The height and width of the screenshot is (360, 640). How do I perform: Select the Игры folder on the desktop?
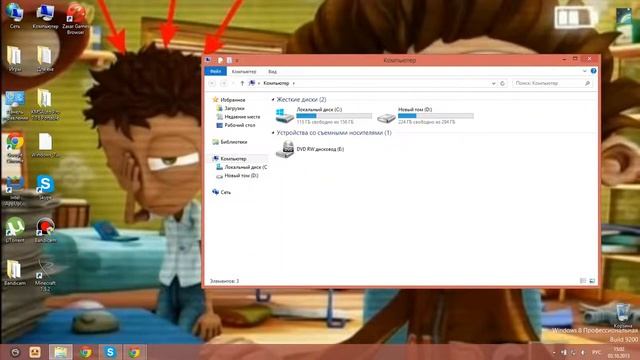[14, 58]
